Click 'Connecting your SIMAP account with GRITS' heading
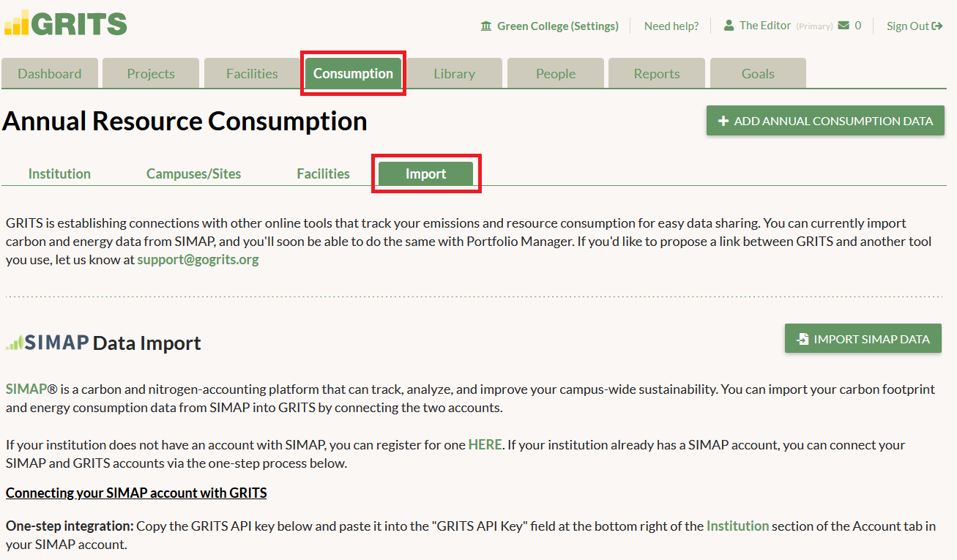Image resolution: width=957 pixels, height=560 pixels. [136, 493]
